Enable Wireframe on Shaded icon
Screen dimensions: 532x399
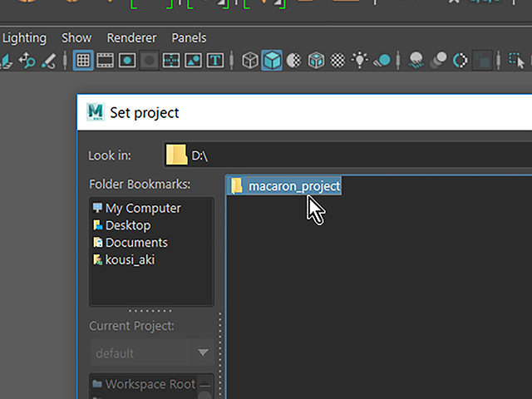pos(316,61)
